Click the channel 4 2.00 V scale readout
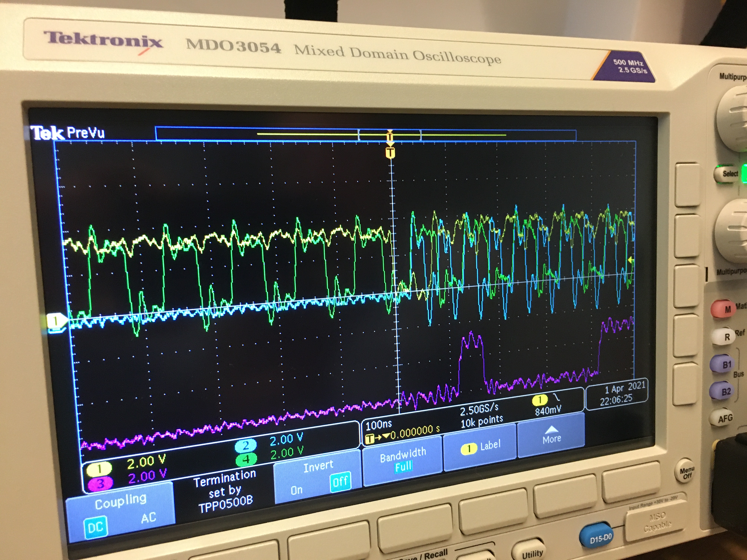The image size is (747, 560). [287, 452]
